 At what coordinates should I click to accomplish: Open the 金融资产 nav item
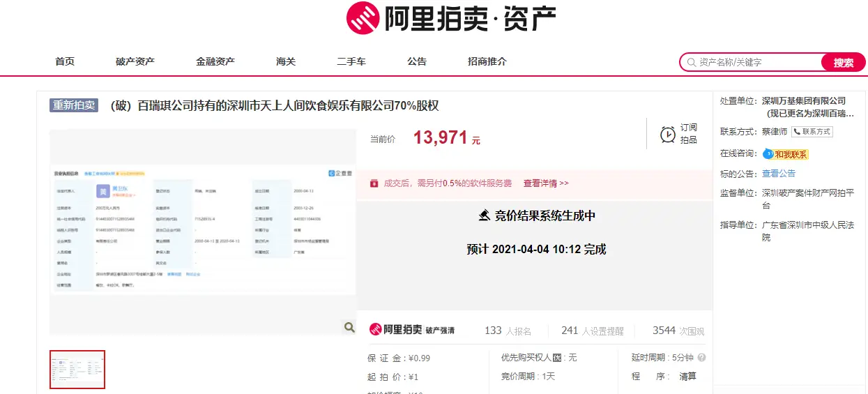[215, 61]
